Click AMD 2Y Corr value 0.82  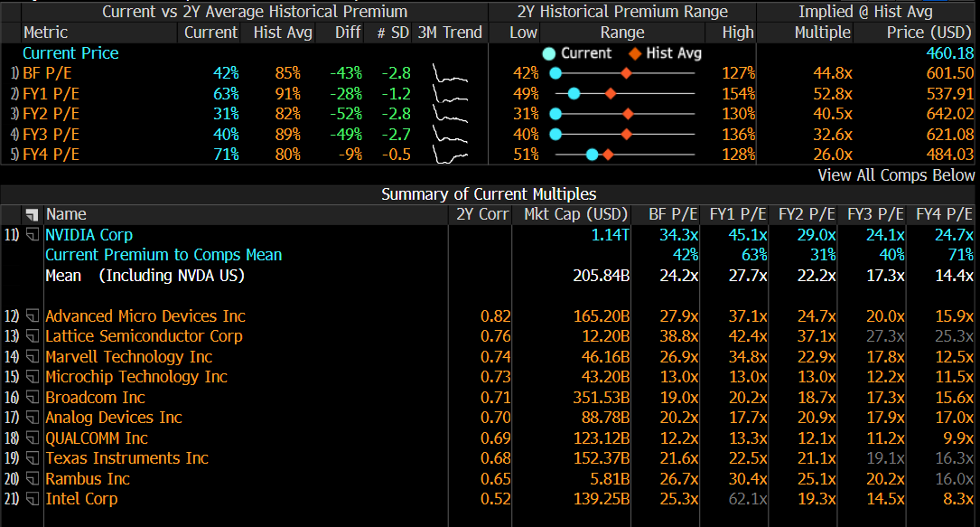(x=496, y=316)
